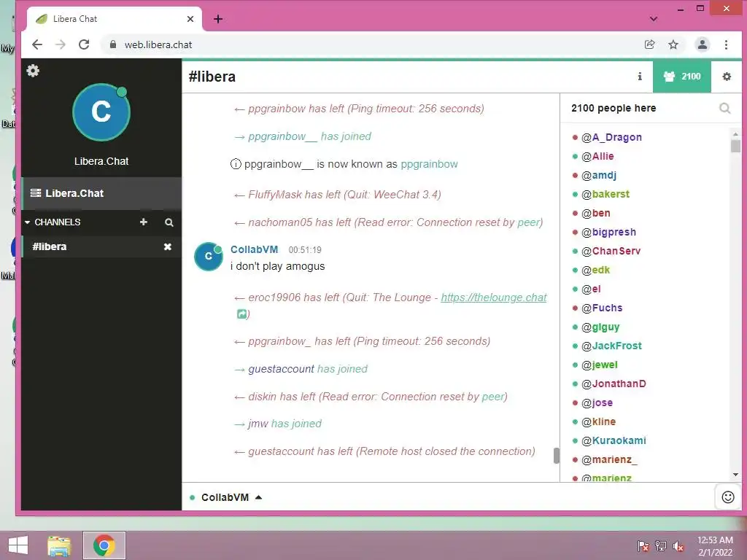Select user @bakerst in the nicklist
Screen dimensions: 747x560
coord(605,194)
